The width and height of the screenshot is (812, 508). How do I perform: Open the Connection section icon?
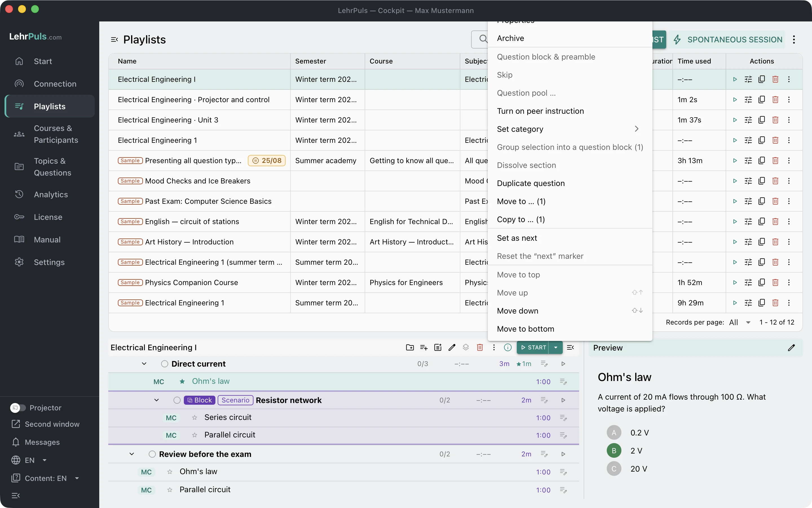point(19,84)
